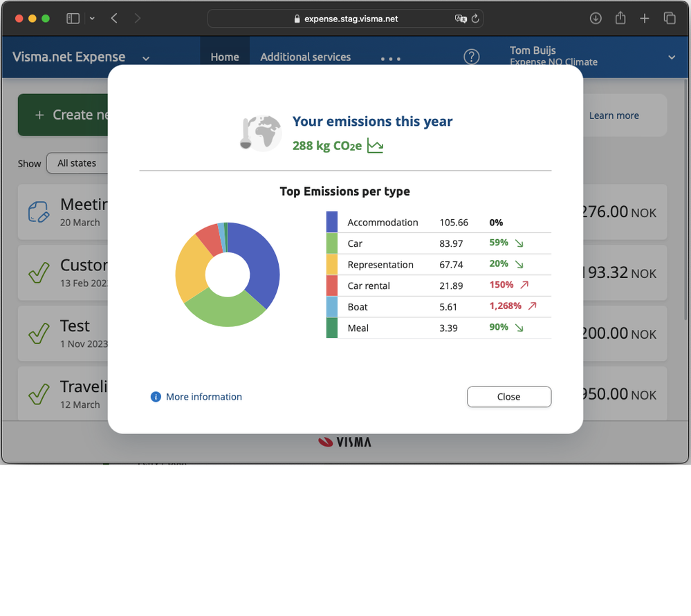Click the Safari forward arrow
Screen dimensions: 691x616
click(138, 19)
